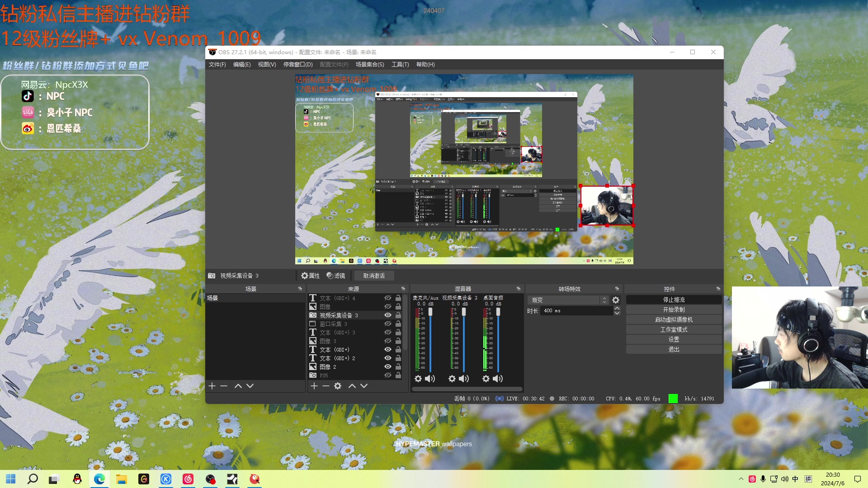Adjust 视频采集设备 3 volume fader

coord(464,312)
